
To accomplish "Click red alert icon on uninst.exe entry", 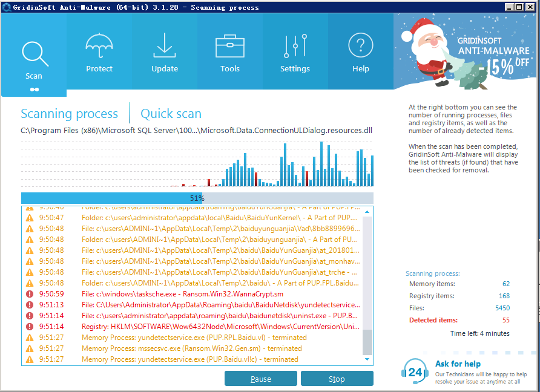I will point(30,316).
